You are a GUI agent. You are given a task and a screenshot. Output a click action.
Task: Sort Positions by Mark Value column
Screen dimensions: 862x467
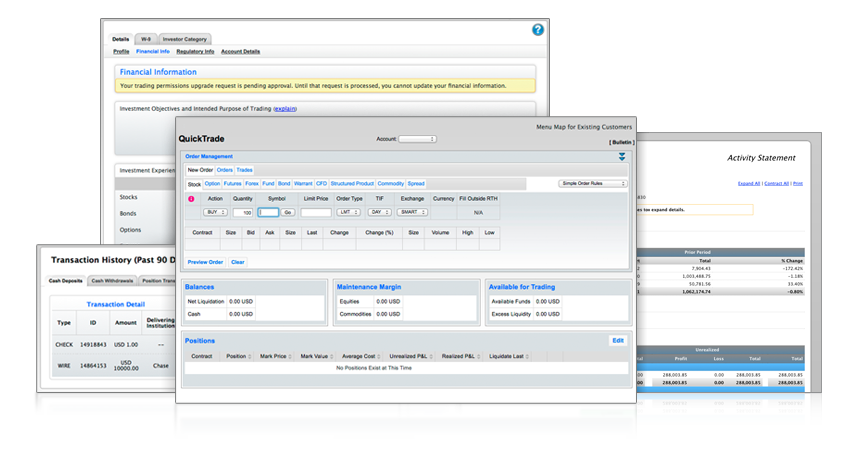click(331, 356)
